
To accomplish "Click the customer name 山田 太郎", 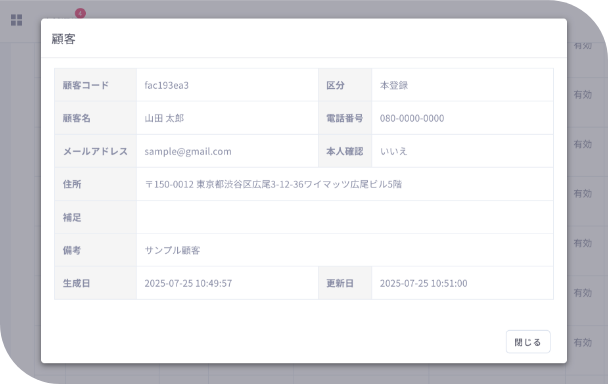I will (x=164, y=118).
